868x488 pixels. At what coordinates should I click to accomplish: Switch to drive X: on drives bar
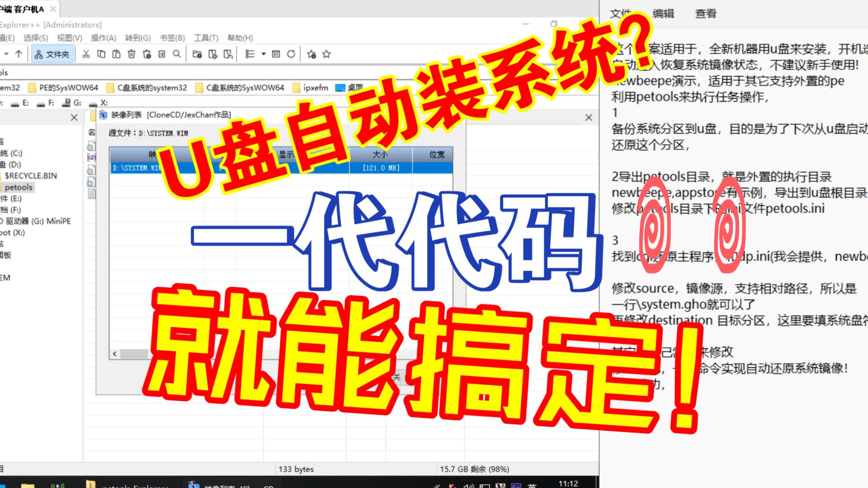(x=98, y=103)
